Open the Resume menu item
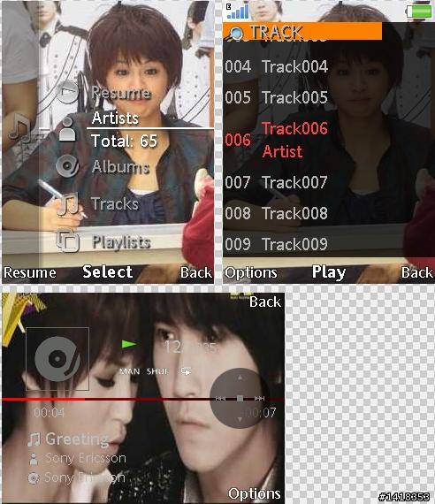 [121, 93]
